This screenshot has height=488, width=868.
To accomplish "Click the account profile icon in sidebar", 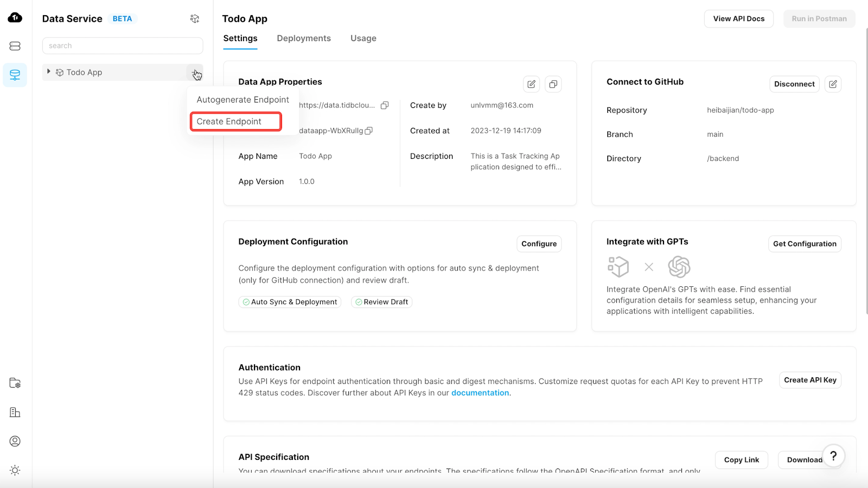I will (x=15, y=441).
